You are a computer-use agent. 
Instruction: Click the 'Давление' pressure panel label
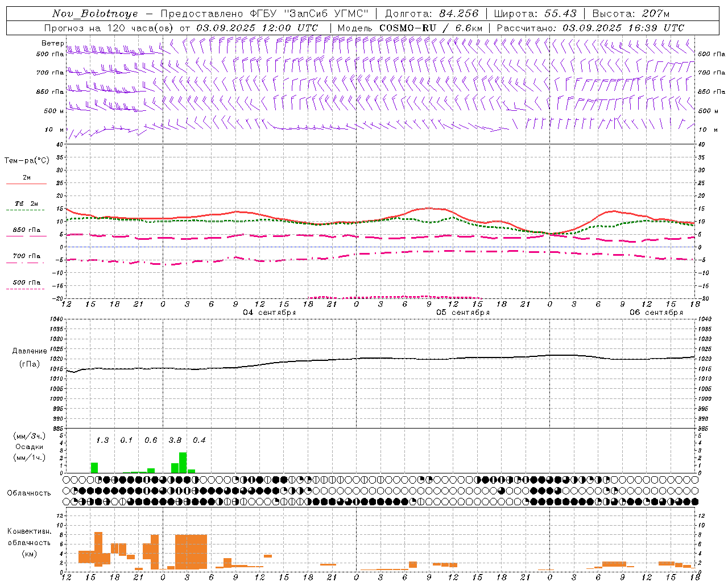pos(30,351)
